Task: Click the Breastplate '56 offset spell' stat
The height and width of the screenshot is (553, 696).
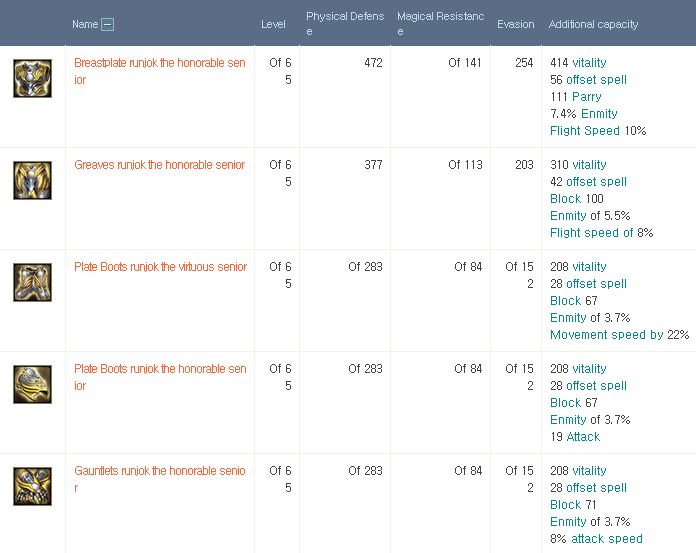Action: coord(588,80)
